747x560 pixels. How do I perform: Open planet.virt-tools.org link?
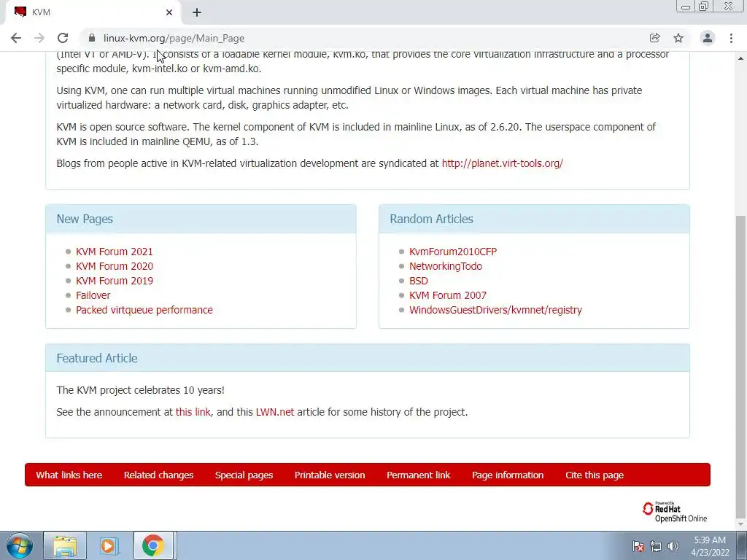click(x=502, y=163)
